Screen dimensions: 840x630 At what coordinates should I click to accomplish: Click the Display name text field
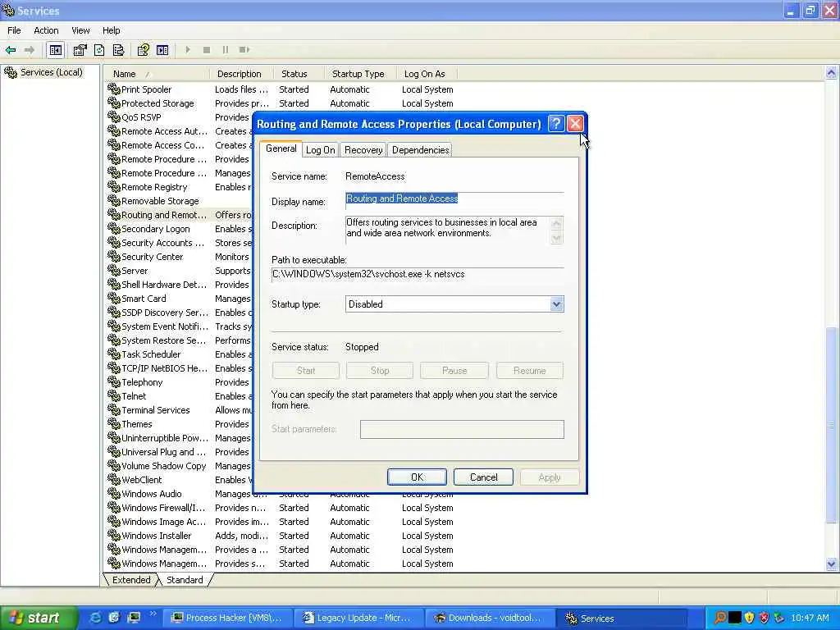click(x=454, y=199)
